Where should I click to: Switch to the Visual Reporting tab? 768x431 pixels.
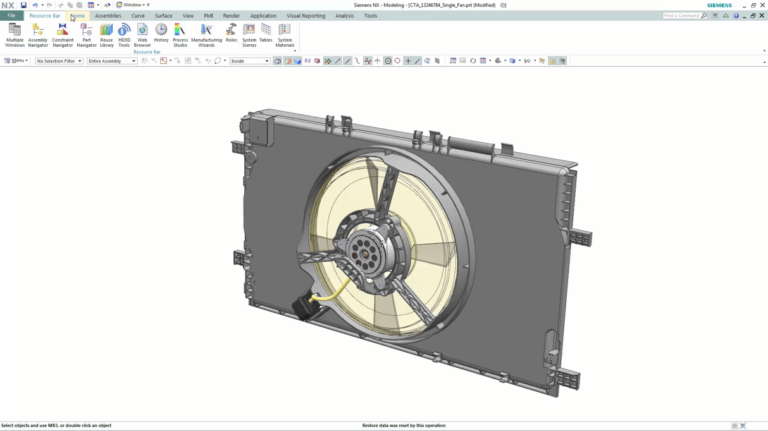tap(306, 16)
